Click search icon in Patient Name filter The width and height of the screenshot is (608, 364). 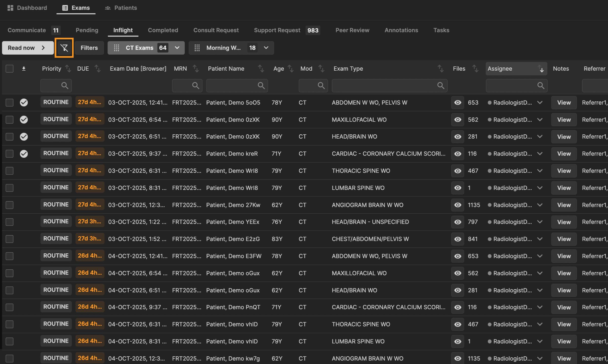(x=261, y=86)
